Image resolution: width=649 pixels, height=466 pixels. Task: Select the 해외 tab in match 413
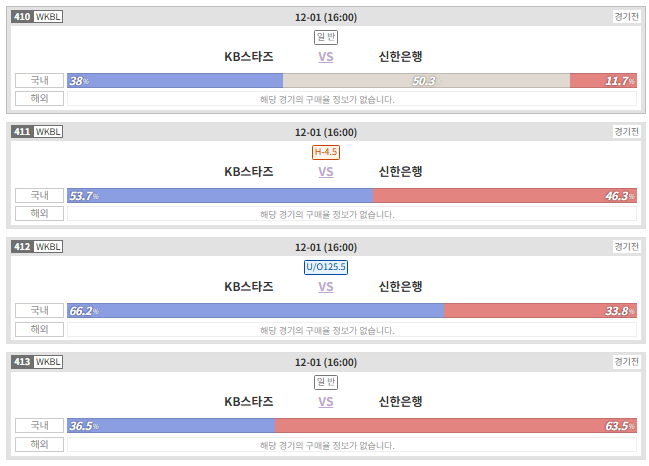(39, 444)
